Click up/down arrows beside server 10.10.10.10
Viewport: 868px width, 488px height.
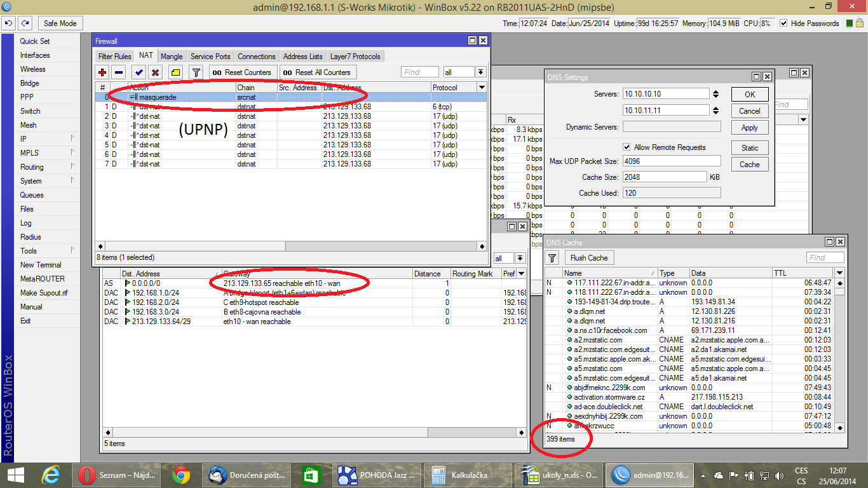coord(716,94)
